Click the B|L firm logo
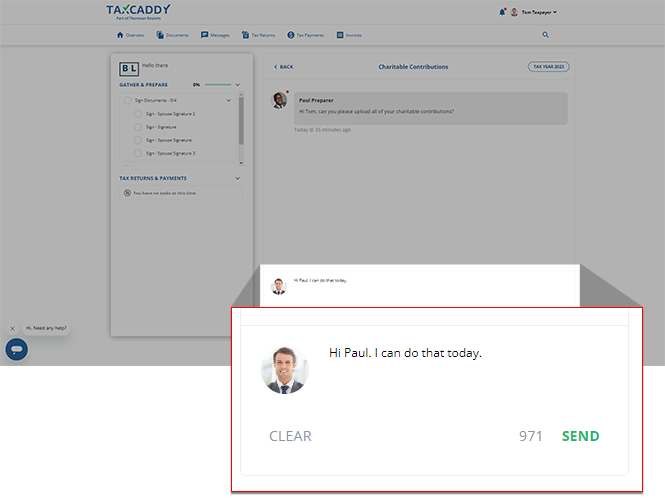The width and height of the screenshot is (665, 502). (x=129, y=68)
